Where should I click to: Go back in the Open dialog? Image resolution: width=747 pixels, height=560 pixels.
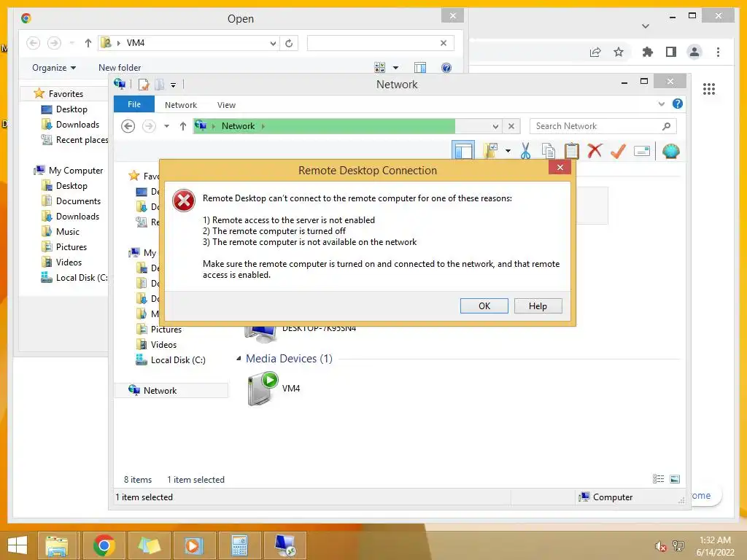33,43
